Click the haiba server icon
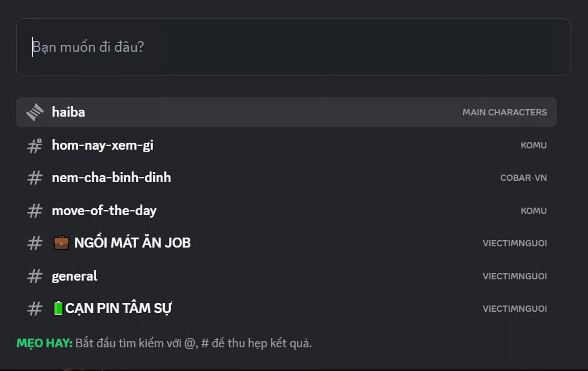The height and width of the screenshot is (371, 588). (35, 112)
